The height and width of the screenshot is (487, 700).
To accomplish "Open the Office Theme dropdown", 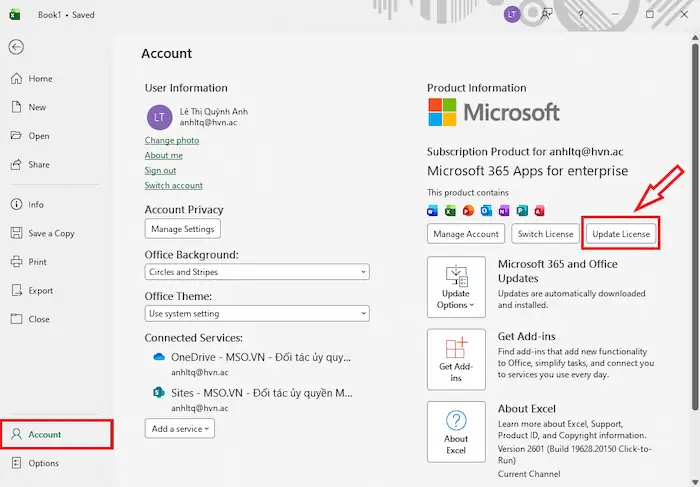I will point(257,314).
